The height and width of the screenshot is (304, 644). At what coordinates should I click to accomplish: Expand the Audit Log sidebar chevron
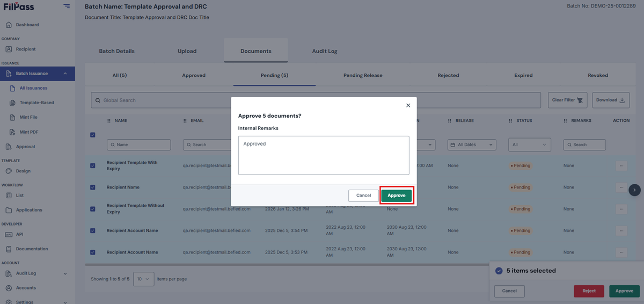pyautogui.click(x=65, y=273)
